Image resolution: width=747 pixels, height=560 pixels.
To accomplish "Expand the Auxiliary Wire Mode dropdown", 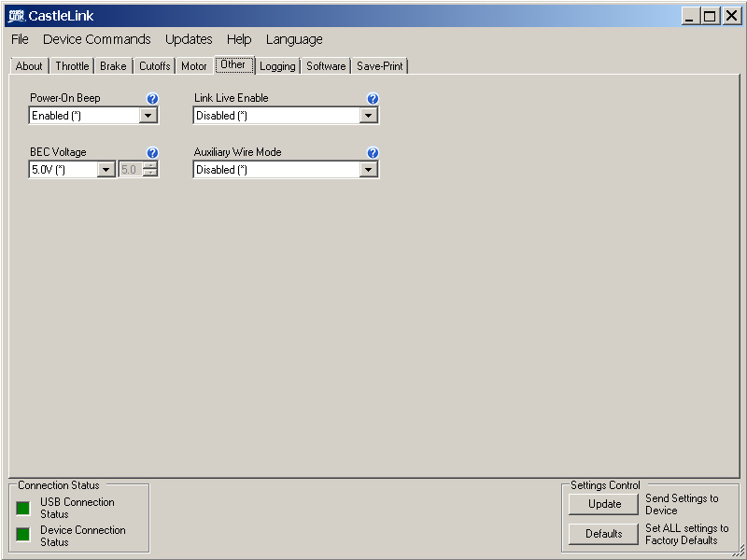I will pyautogui.click(x=368, y=170).
